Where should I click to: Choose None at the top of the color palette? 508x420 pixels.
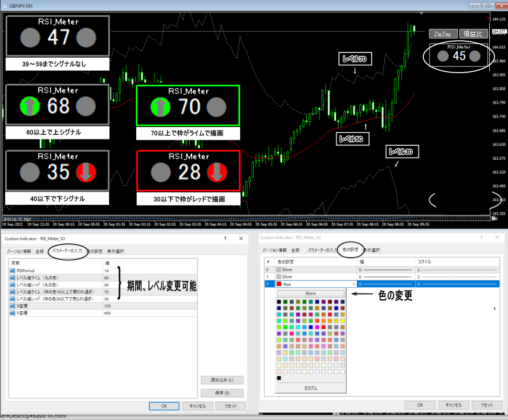click(311, 293)
